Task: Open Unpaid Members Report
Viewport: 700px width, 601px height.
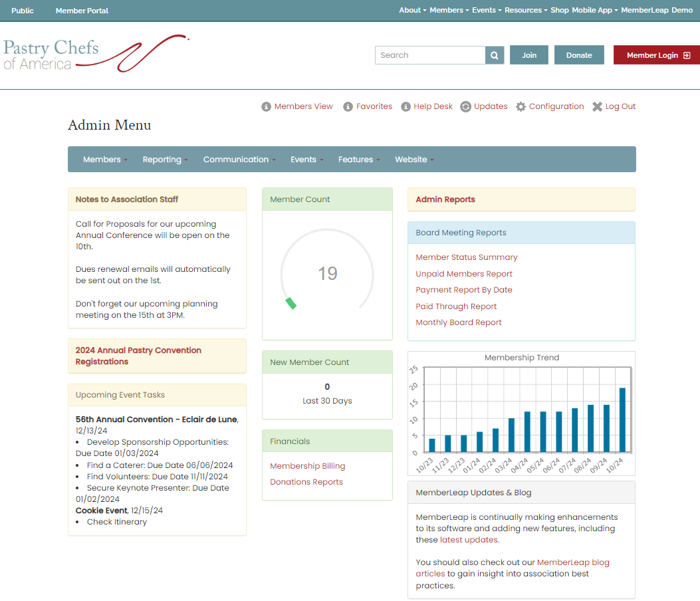Action: pyautogui.click(x=464, y=274)
